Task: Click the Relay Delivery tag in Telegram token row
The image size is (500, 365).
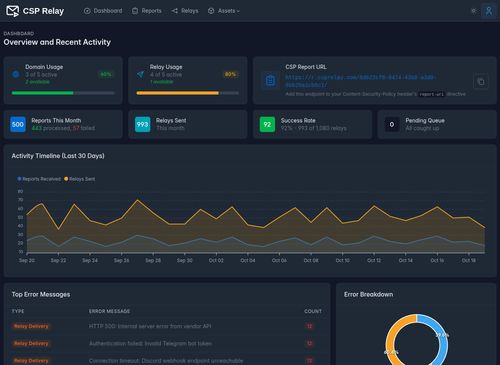Action: pyautogui.click(x=31, y=343)
